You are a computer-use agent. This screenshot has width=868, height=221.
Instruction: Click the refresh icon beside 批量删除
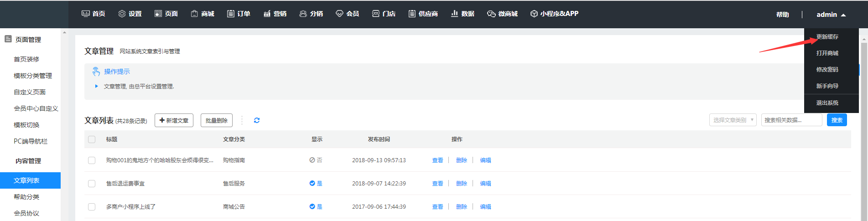tap(257, 120)
